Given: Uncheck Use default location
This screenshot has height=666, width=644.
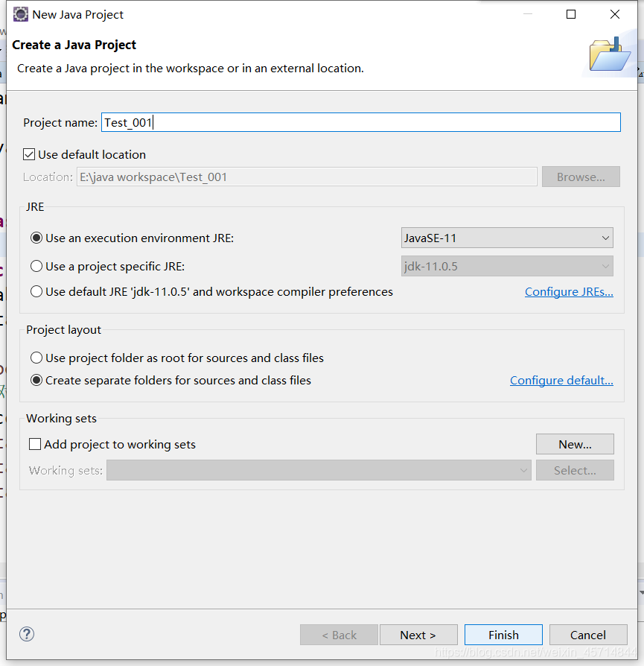Looking at the screenshot, I should coord(28,154).
